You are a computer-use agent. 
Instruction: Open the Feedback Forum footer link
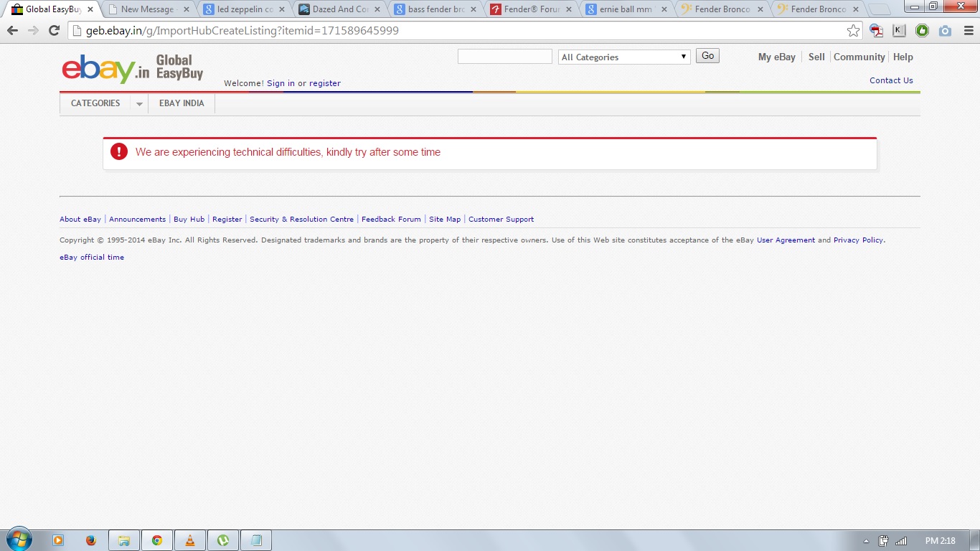391,220
